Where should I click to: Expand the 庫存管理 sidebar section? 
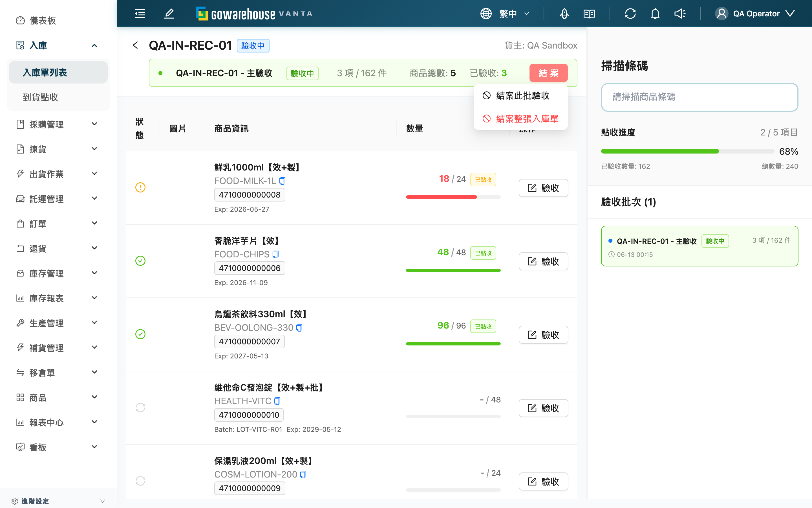pos(94,273)
